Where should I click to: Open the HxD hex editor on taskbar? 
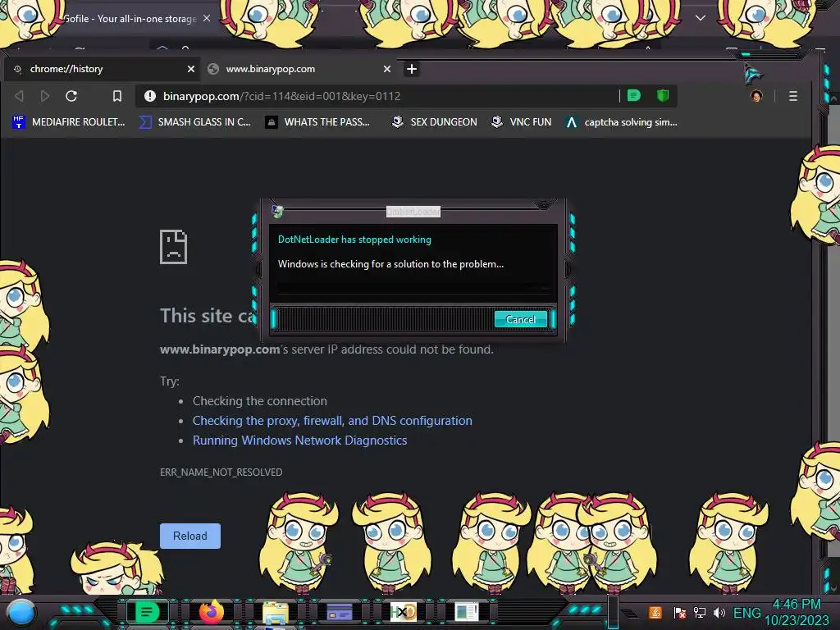tap(403, 612)
